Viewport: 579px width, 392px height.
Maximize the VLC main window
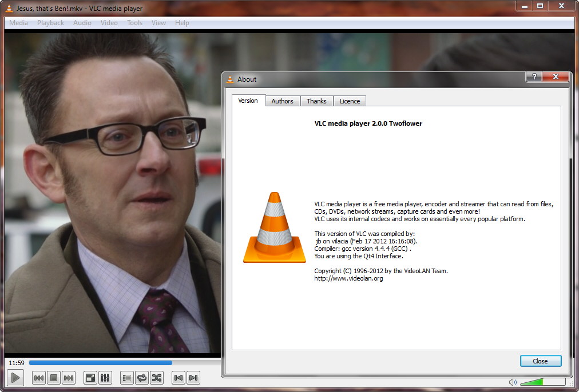click(540, 6)
